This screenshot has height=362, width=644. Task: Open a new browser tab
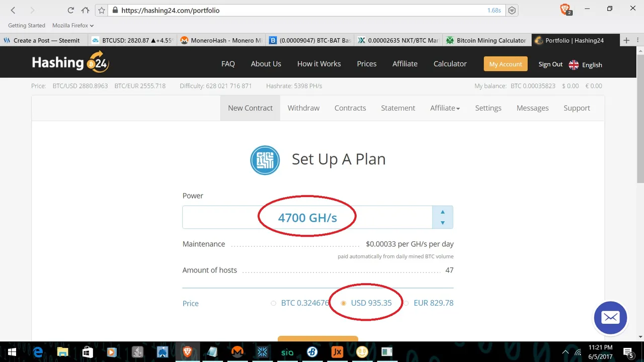pyautogui.click(x=626, y=40)
